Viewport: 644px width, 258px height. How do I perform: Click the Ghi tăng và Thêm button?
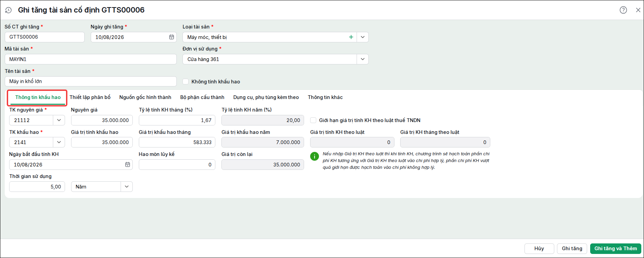tap(616, 249)
